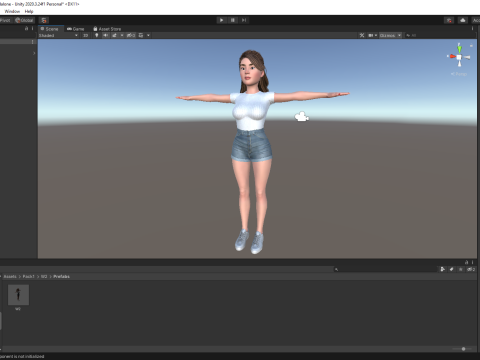
Task: Open the kebab menu on the left panel's top row
Action: (x=32, y=42)
